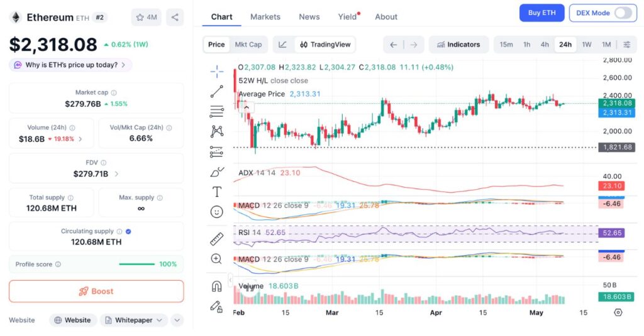Open the Whitepaper dropdown
The width and height of the screenshot is (644, 336).
(x=134, y=320)
